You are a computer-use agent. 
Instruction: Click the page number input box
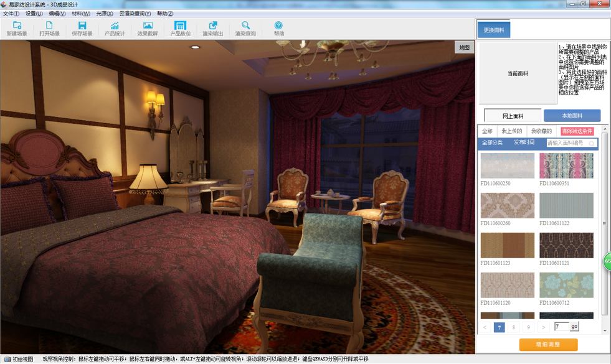(x=562, y=326)
